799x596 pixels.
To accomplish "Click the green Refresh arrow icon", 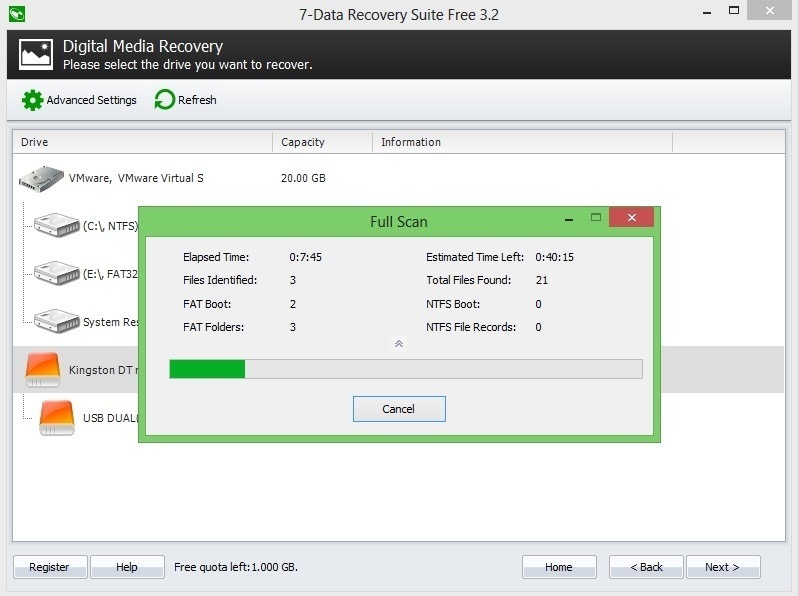I will [x=165, y=99].
